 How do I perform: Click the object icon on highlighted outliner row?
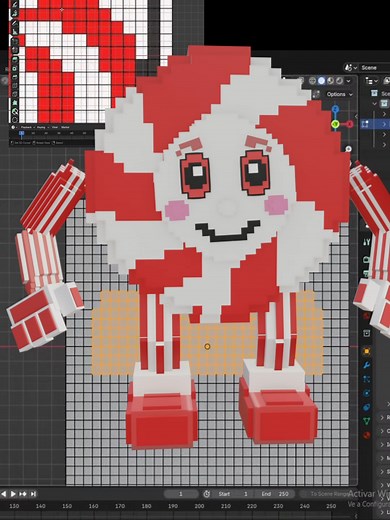365,124
